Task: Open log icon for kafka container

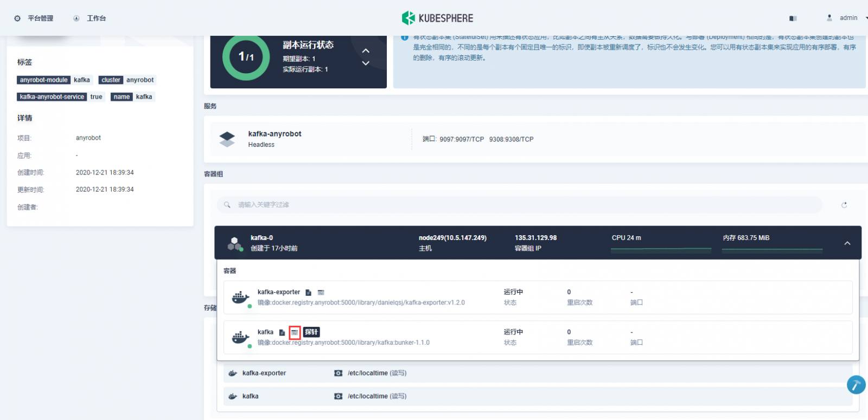Action: click(282, 332)
